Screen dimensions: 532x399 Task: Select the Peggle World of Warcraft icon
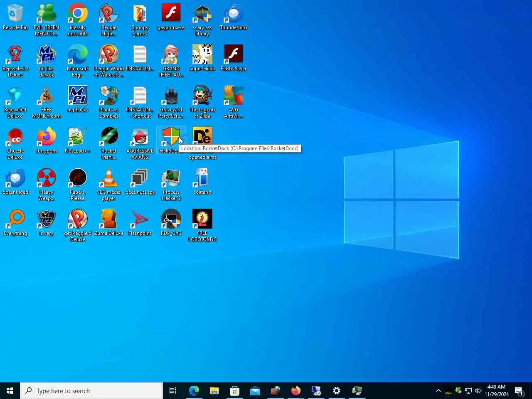pos(109,61)
